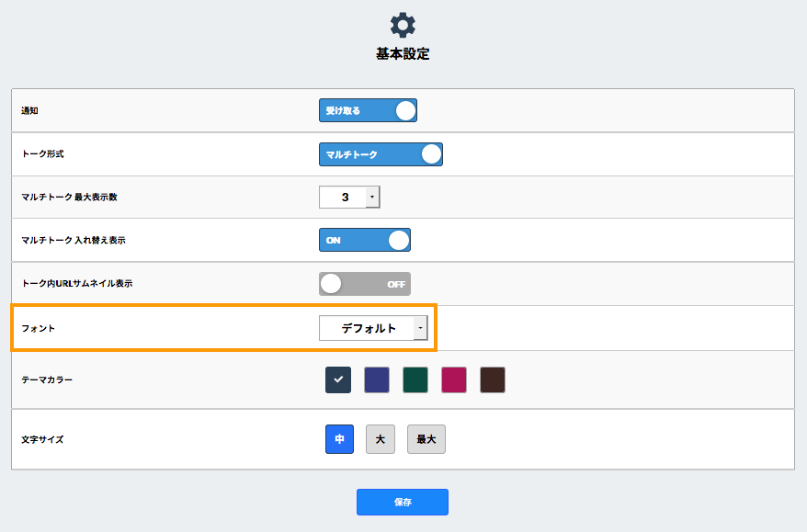807x532 pixels.
Task: Click the テーマカラー row label
Action: [47, 379]
